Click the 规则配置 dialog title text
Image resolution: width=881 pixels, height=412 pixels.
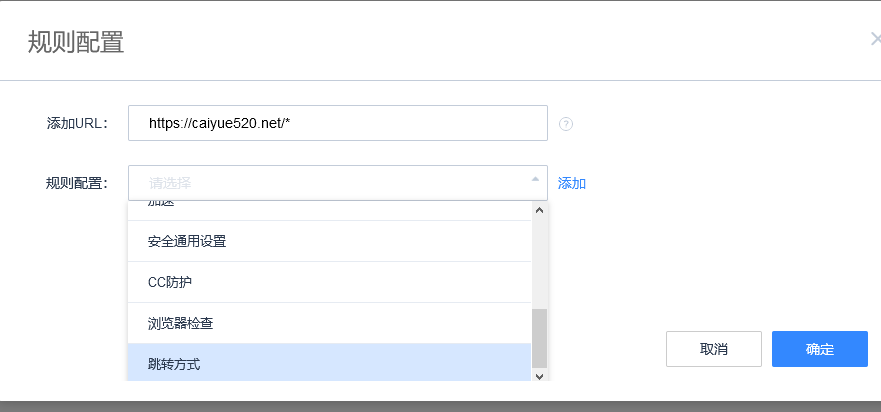(76, 42)
